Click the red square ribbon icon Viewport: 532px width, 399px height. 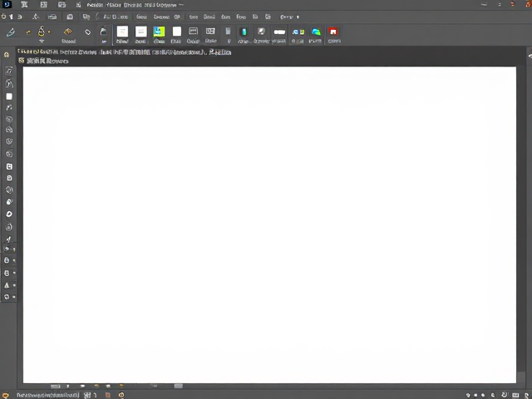pos(333,32)
